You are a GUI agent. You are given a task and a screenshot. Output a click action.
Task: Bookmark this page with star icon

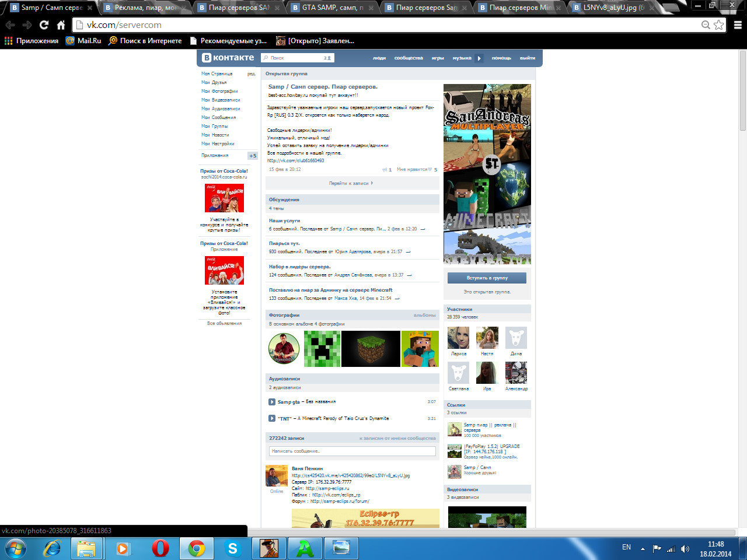[x=718, y=25]
